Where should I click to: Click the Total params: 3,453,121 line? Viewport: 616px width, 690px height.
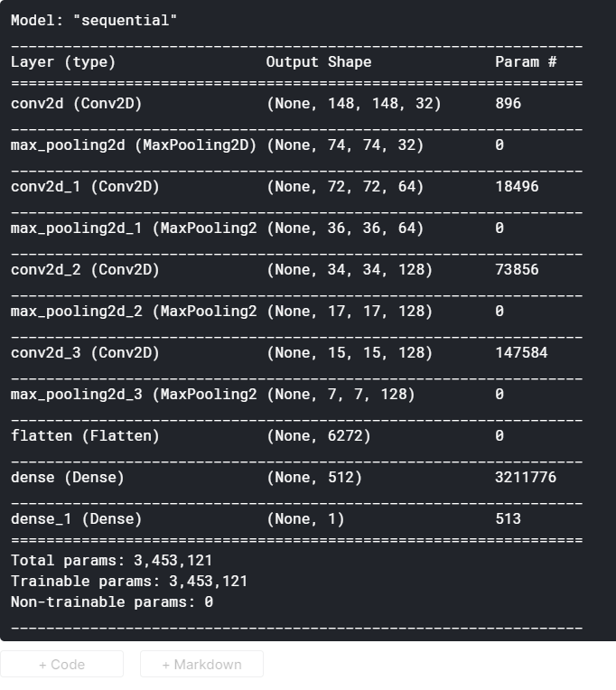click(112, 561)
